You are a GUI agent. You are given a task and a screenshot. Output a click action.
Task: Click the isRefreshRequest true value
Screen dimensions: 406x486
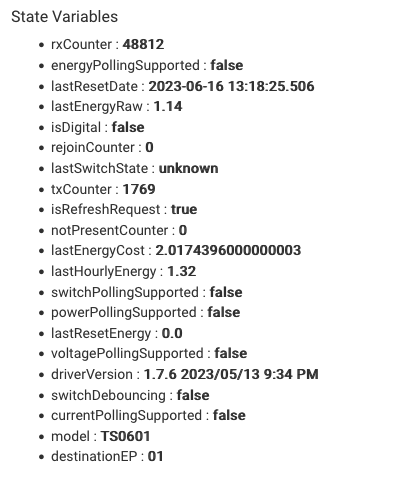[184, 210]
